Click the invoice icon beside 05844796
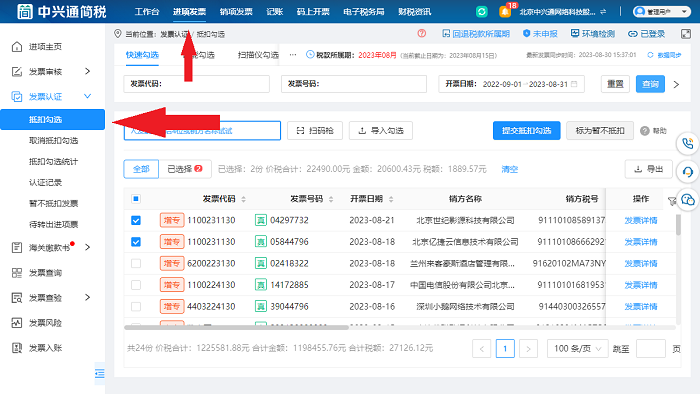This screenshot has width=700, height=394. pos(261,241)
